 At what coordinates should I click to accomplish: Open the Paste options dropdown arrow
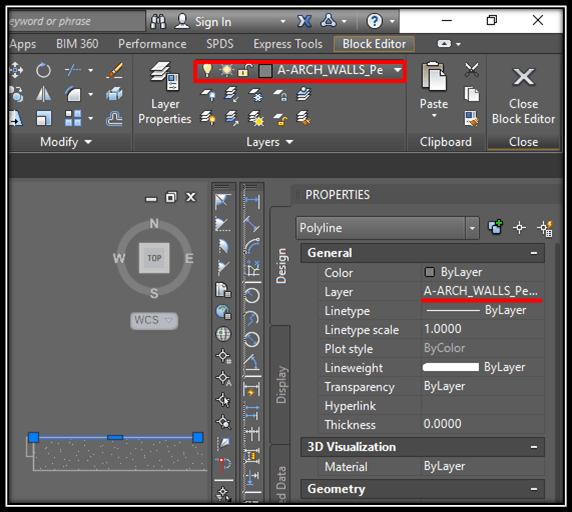coord(434,116)
